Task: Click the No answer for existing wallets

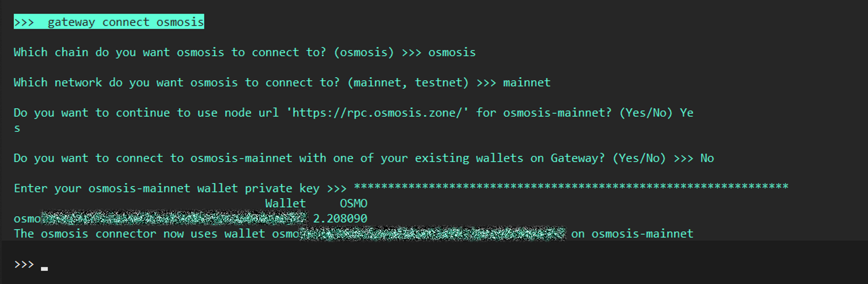Action: tap(707, 159)
